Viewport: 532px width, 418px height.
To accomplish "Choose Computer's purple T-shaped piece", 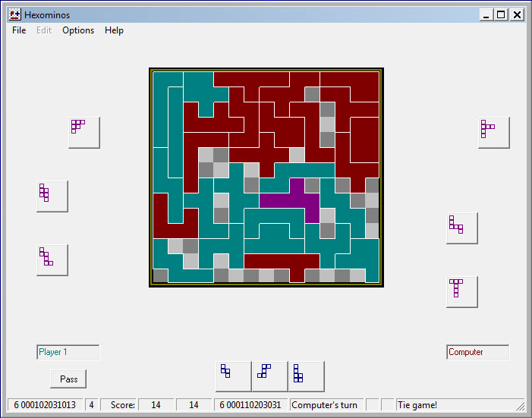I will (461, 291).
